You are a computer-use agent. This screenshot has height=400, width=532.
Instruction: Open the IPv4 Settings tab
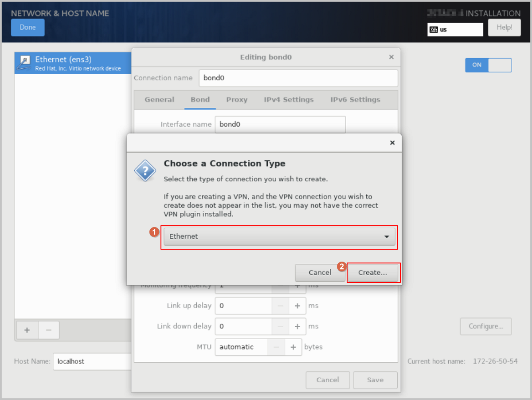[x=289, y=100]
